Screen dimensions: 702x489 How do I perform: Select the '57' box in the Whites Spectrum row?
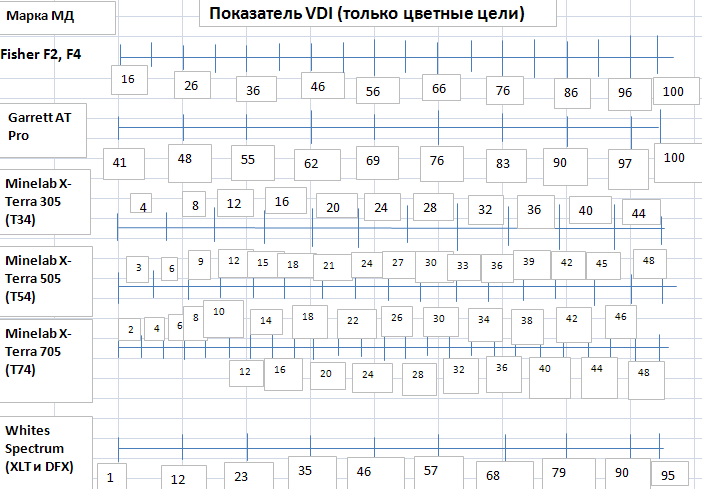pyautogui.click(x=439, y=473)
